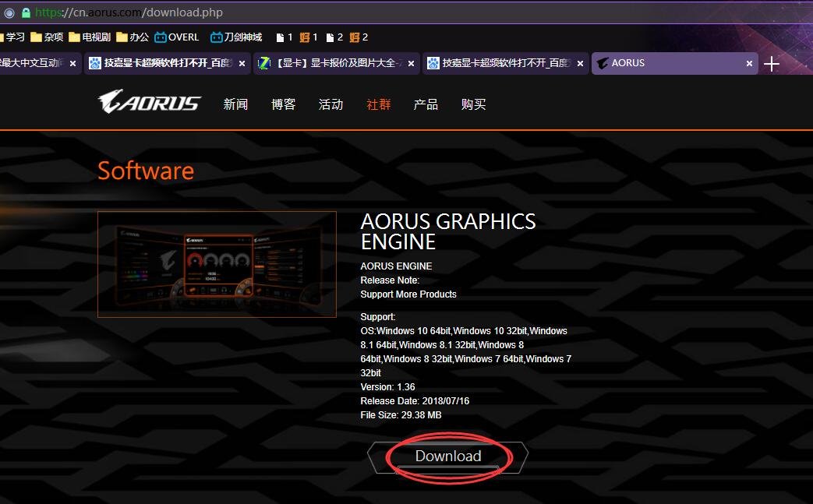Click the Support More Products text
This screenshot has width=813, height=504.
408,294
